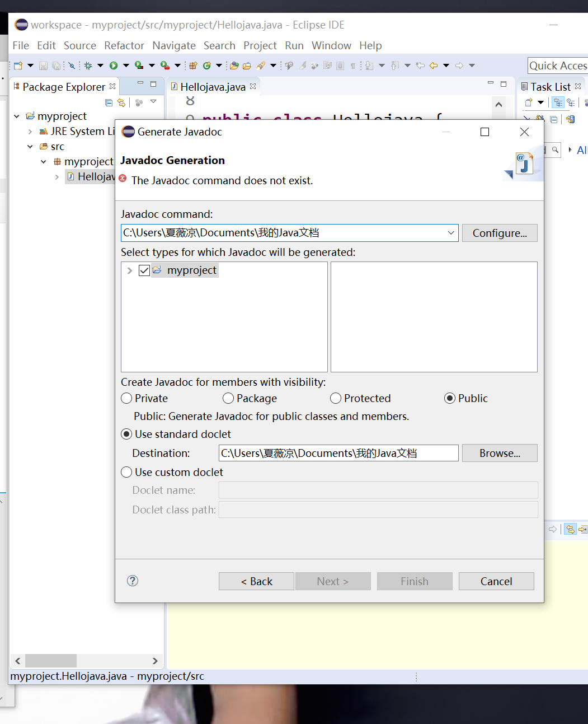The image size is (588, 724).
Task: Click the Browse... button for Destination
Action: point(500,453)
